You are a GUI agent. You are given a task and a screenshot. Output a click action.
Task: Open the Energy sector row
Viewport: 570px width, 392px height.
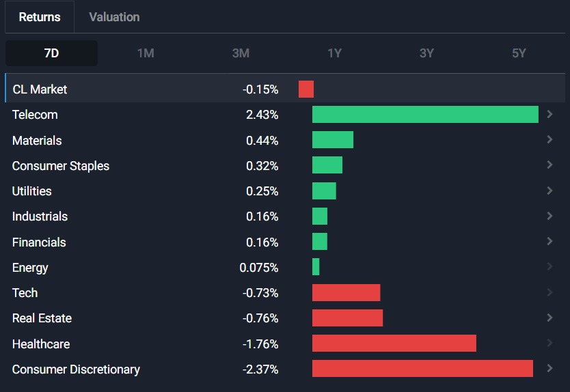click(x=30, y=268)
